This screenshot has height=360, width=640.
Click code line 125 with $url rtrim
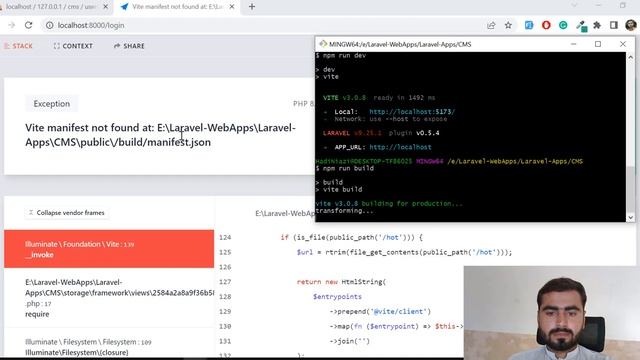[x=404, y=252]
